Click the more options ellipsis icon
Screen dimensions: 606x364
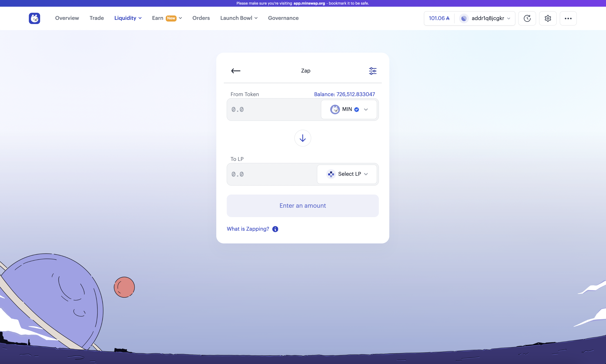pos(568,18)
